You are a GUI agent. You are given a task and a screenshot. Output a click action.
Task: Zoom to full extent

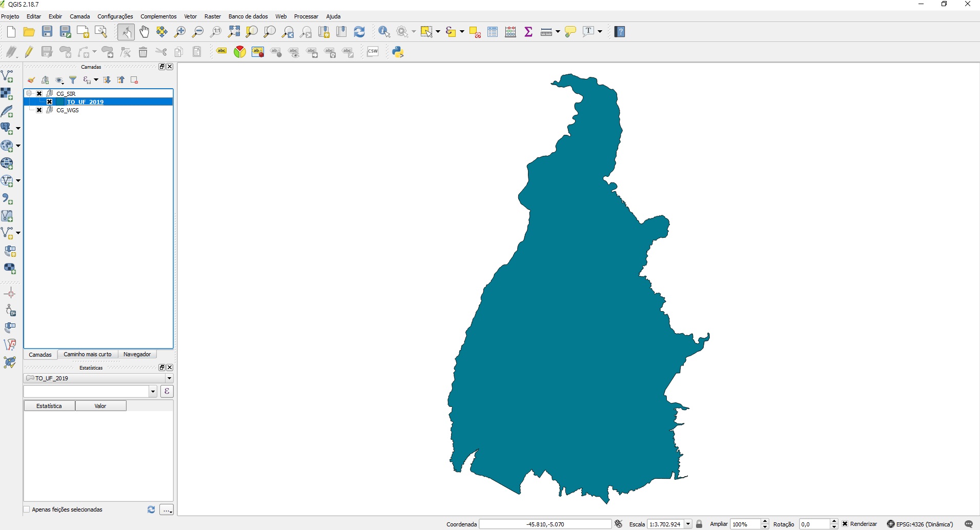click(234, 32)
